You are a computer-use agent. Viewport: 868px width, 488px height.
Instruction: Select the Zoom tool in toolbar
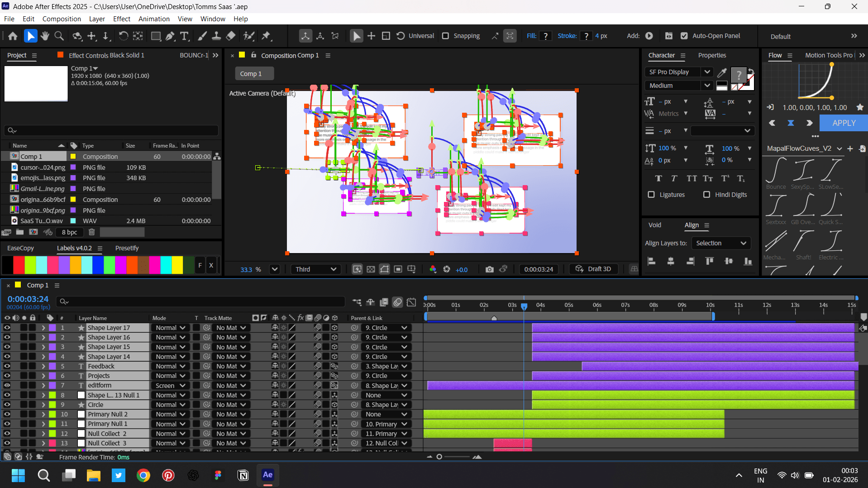point(59,36)
